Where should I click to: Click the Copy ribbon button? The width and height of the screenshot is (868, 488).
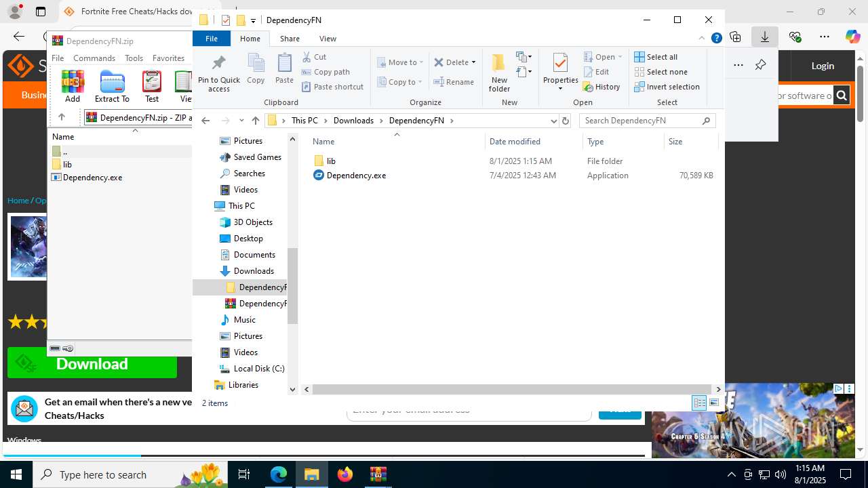[x=256, y=69]
